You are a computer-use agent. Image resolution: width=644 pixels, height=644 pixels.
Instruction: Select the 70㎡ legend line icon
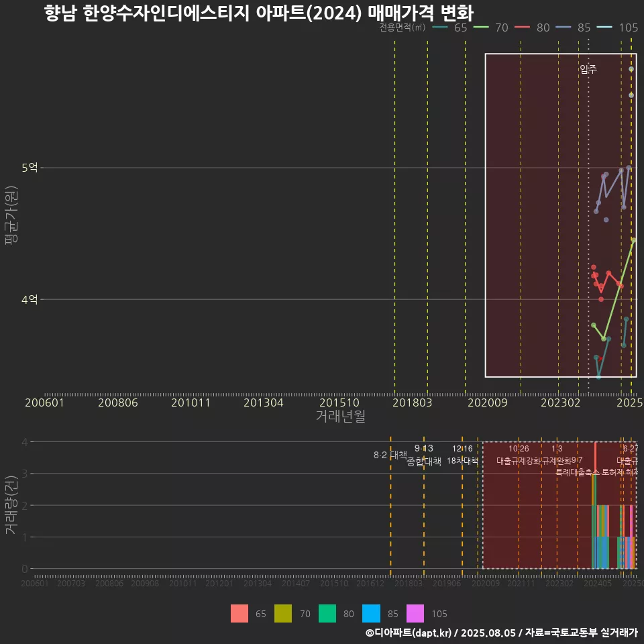coord(481,28)
